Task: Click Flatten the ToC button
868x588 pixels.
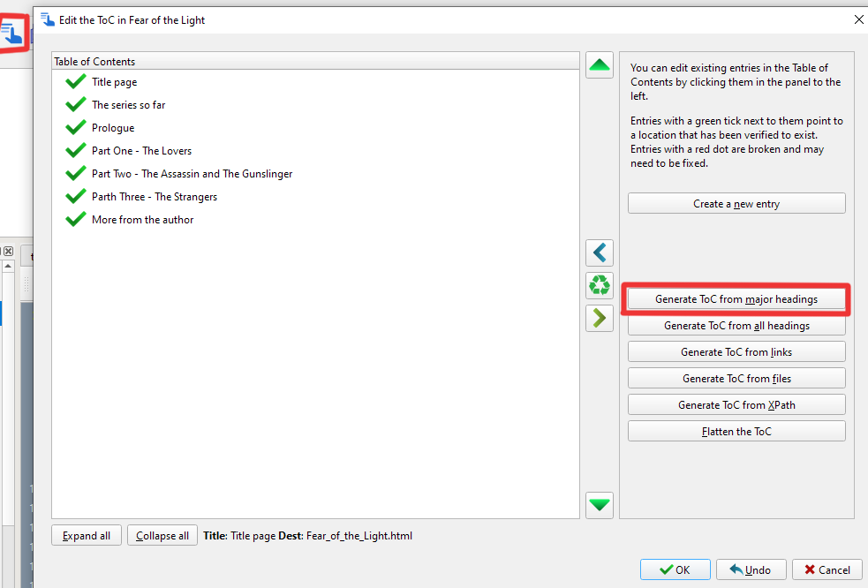Action: (736, 432)
